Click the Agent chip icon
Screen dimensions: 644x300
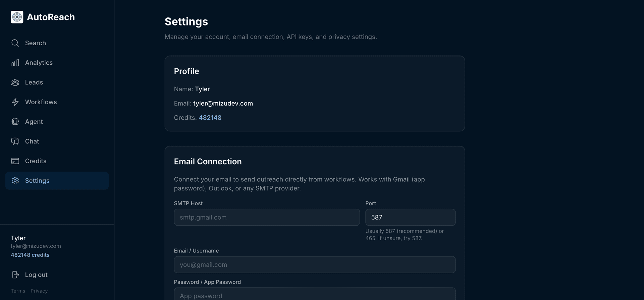click(x=15, y=122)
